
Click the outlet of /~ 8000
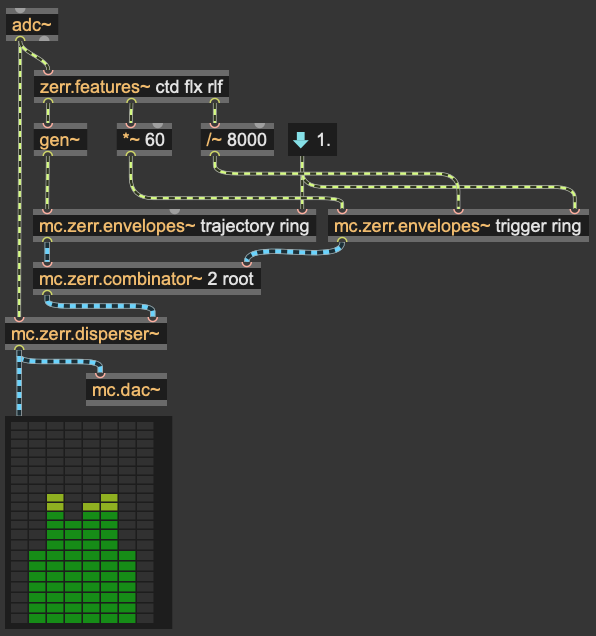pos(215,154)
